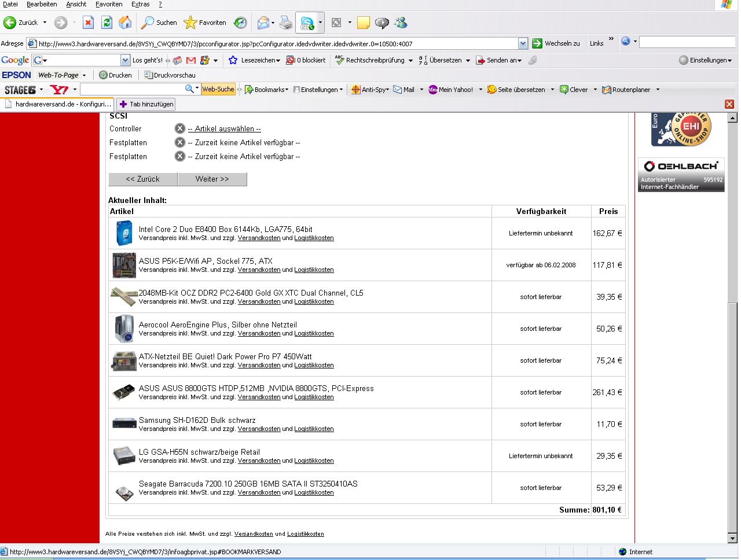Click the Skype toolbar icon
Screen dimensions: 741x560
(x=306, y=23)
